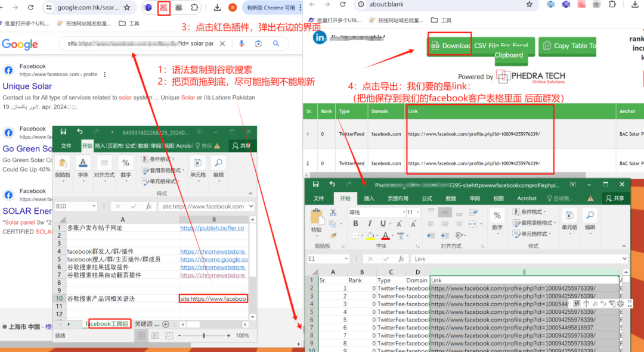This screenshot has height=352, width=644.
Task: Open Chrome's extensions puzzle menu in left browser
Action: (194, 7)
